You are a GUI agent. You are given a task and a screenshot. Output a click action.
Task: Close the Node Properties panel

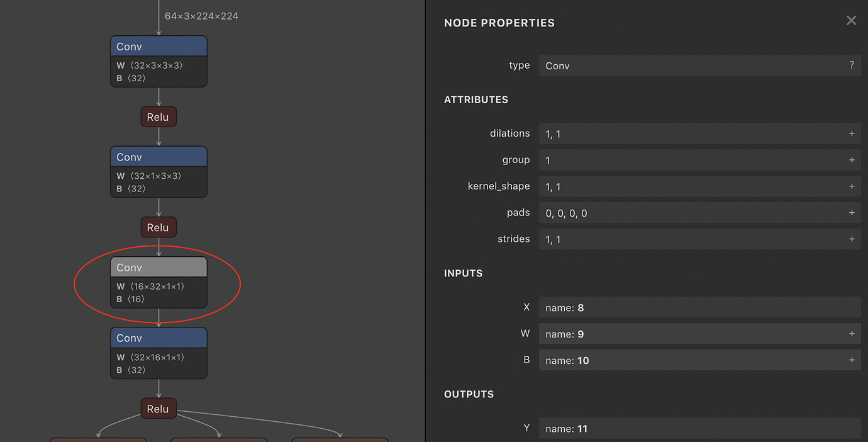[851, 21]
